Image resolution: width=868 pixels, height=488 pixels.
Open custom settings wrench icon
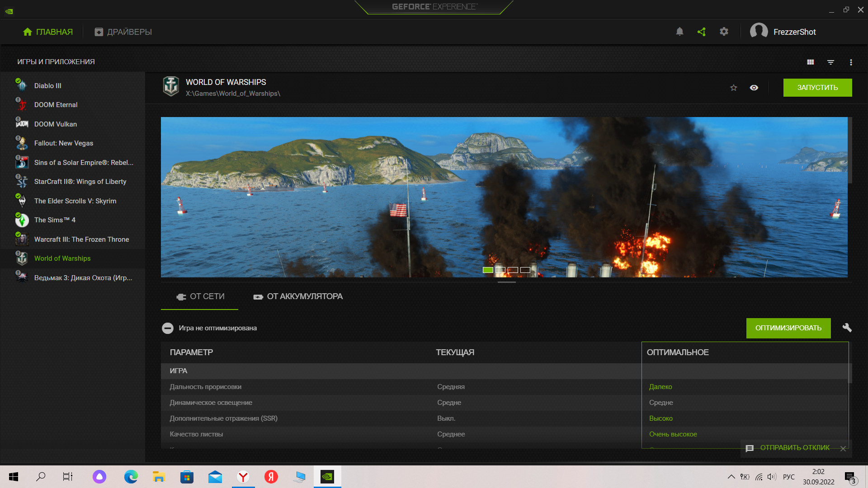pos(847,328)
